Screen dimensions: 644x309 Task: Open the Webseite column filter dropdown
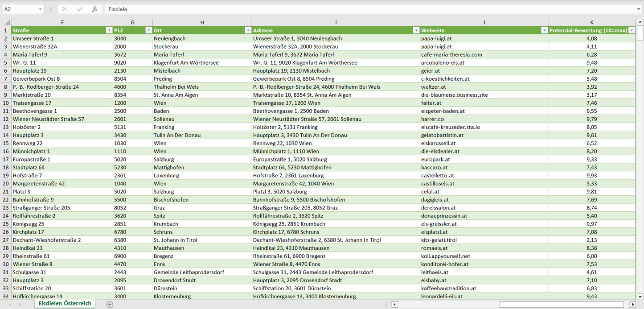(544, 30)
